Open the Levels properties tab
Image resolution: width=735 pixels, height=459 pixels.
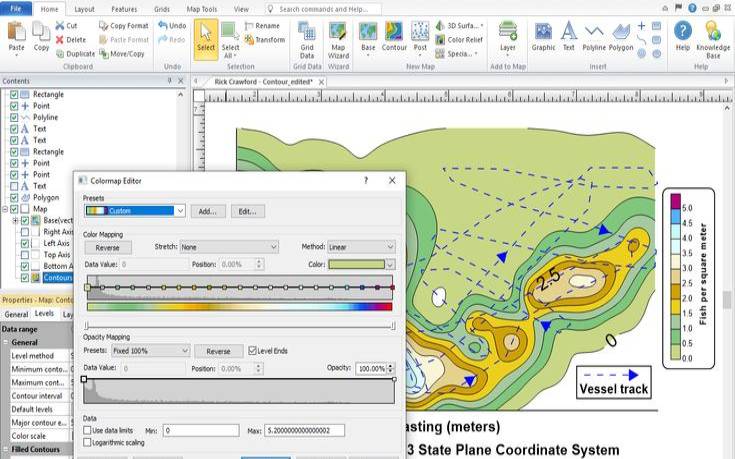[45, 314]
